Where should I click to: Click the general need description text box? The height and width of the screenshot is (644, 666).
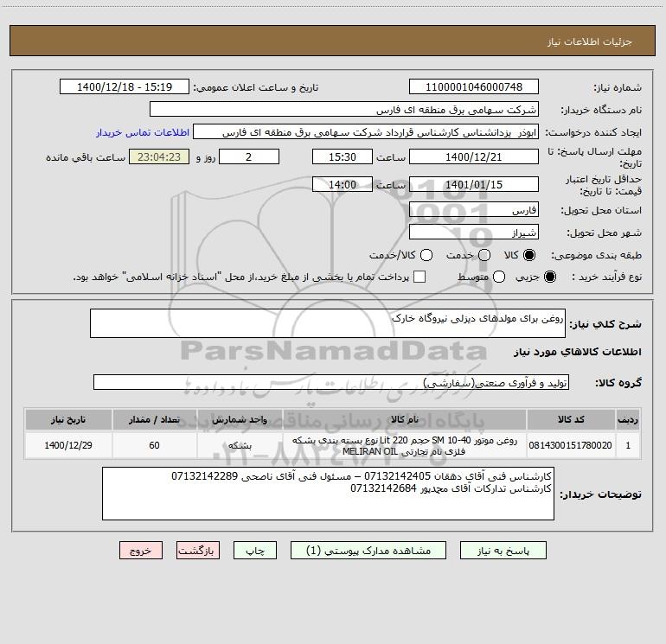click(328, 323)
